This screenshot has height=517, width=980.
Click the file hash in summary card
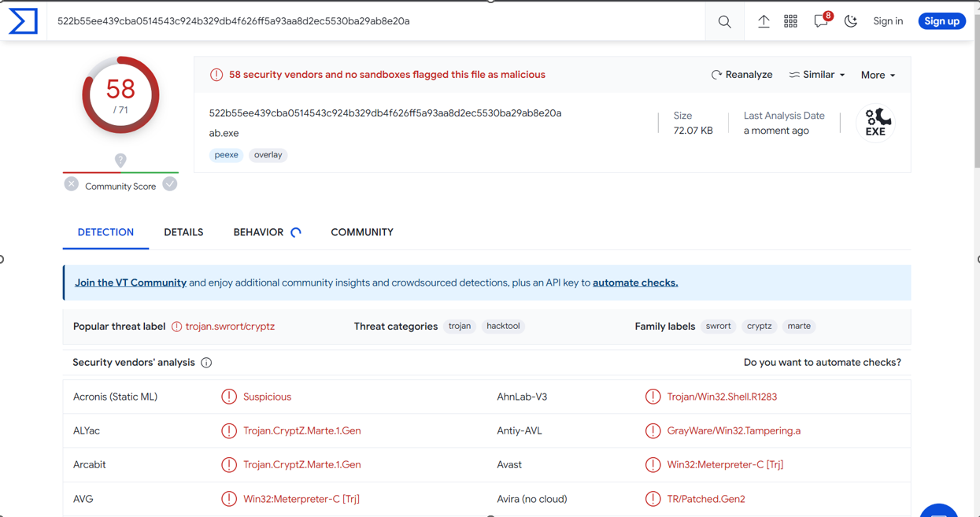click(x=385, y=113)
